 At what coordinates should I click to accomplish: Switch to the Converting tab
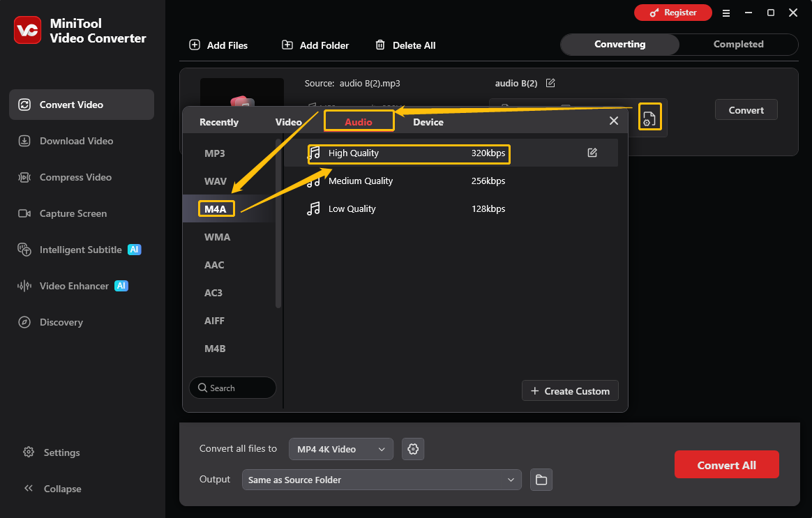pos(620,45)
